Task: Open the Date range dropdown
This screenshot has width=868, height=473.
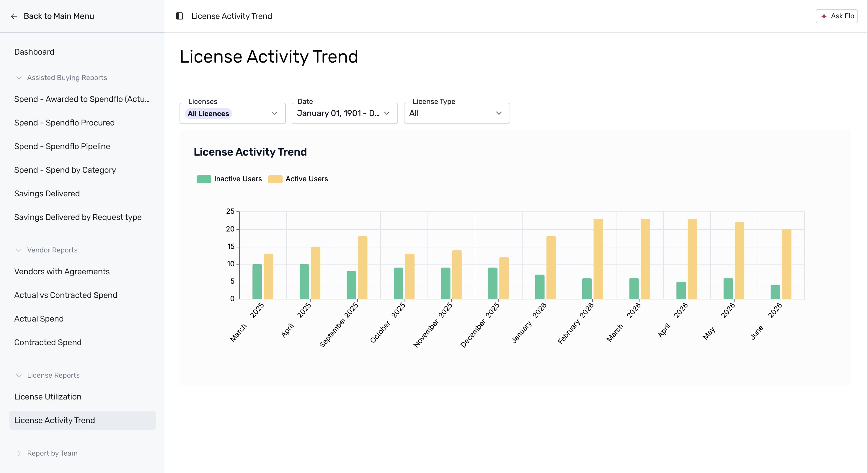Action: tap(345, 113)
